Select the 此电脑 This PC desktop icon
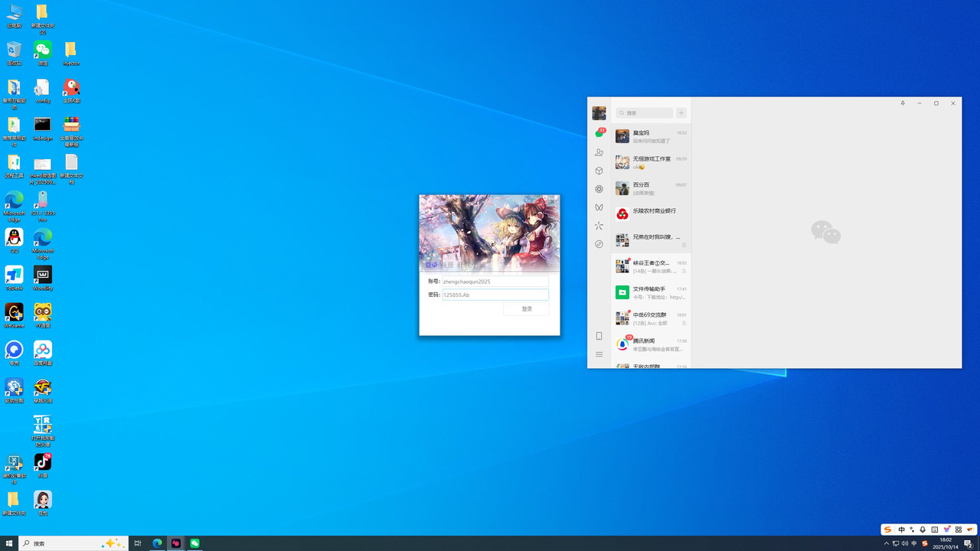 (14, 15)
